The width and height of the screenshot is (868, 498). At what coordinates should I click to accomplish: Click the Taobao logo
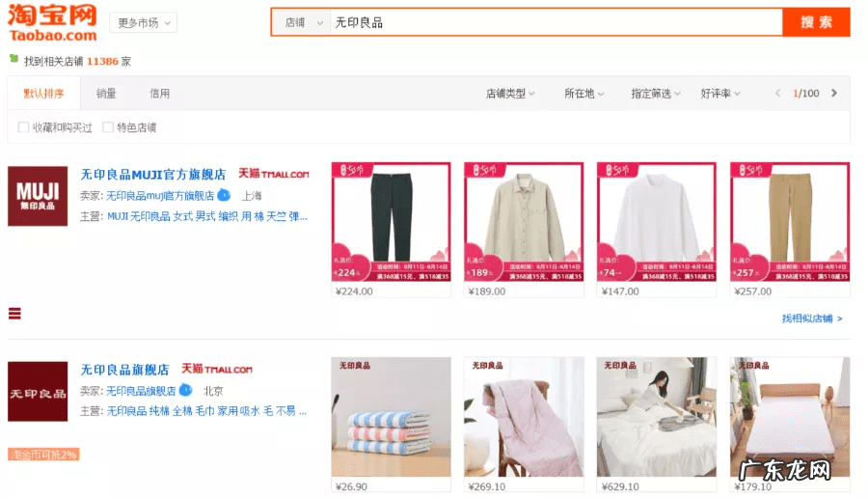tap(52, 23)
